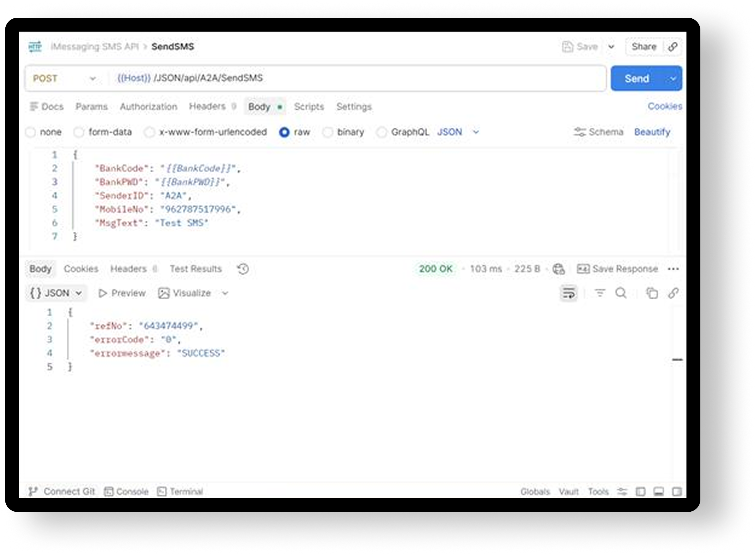Open Vault in footer

[x=568, y=491]
